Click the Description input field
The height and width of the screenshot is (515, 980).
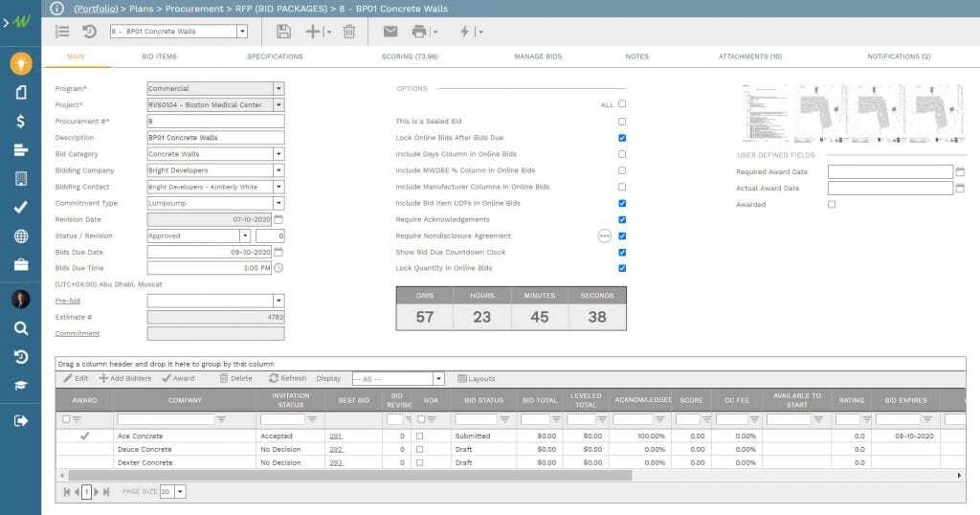[x=215, y=138]
